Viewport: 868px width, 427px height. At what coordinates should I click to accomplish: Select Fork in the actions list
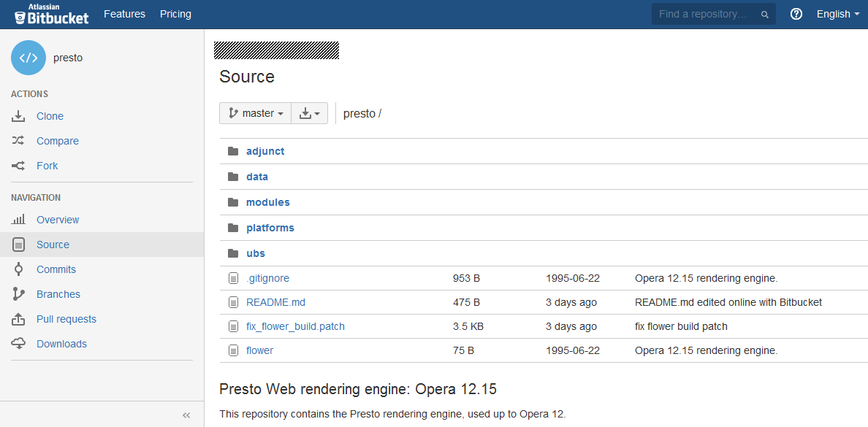click(47, 166)
